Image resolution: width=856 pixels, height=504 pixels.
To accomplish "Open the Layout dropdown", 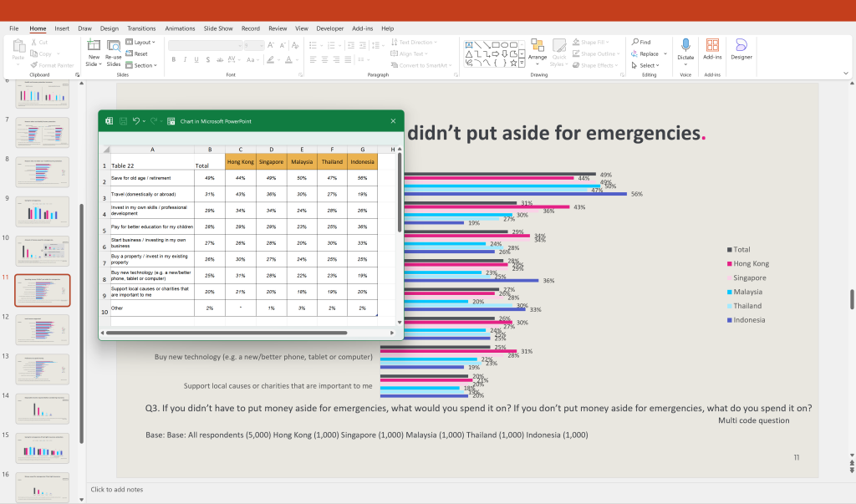I will pyautogui.click(x=140, y=42).
